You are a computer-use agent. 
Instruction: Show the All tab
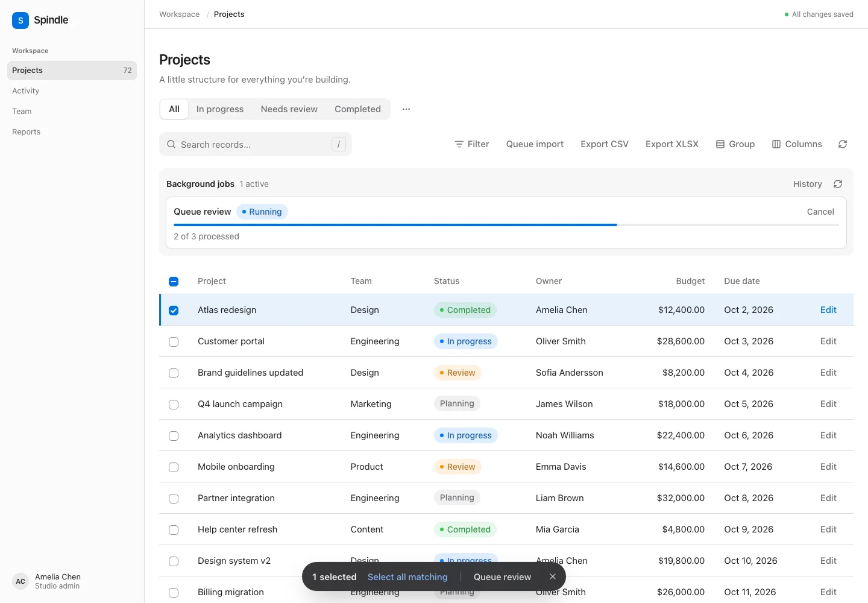pyautogui.click(x=174, y=109)
